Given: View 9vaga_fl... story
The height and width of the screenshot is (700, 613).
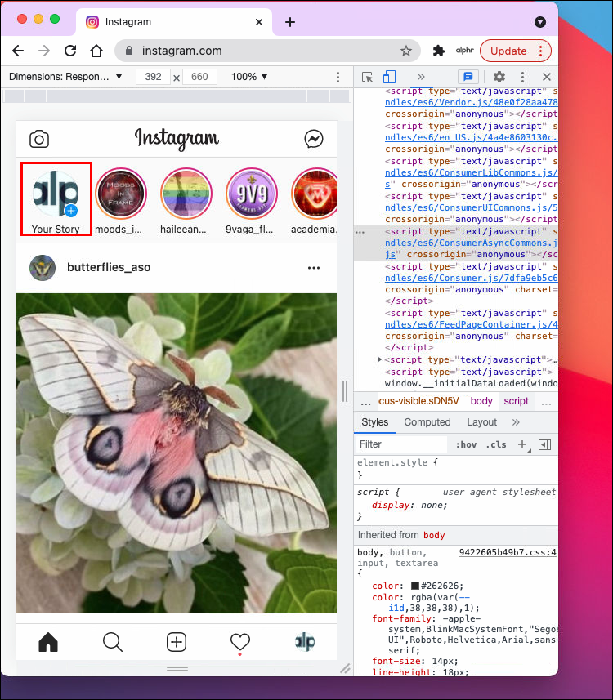Looking at the screenshot, I should click(x=252, y=194).
